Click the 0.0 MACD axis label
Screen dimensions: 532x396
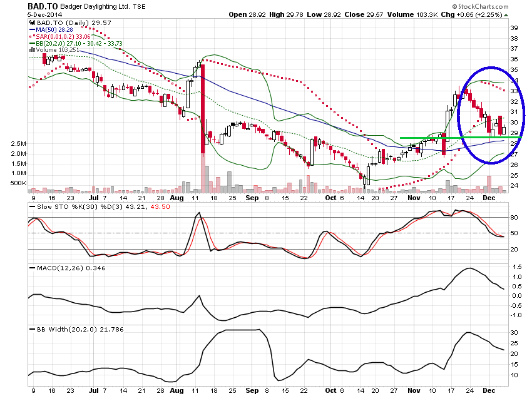point(517,296)
